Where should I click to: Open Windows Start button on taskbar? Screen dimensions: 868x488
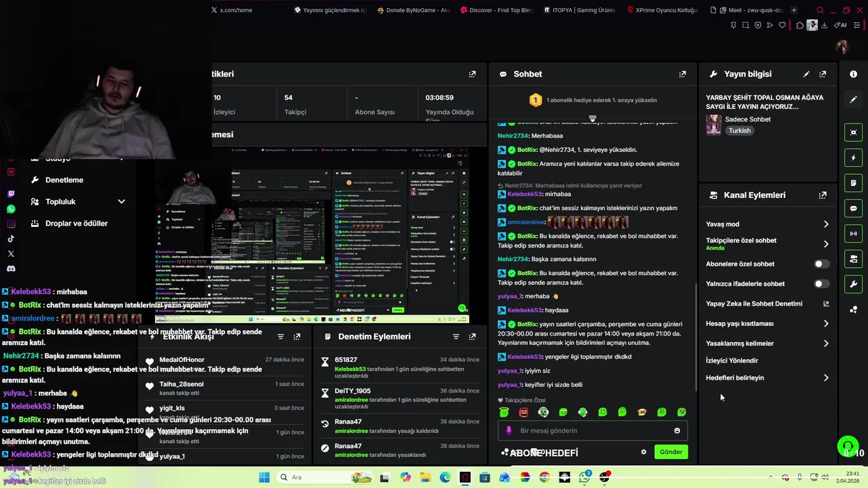point(264,477)
